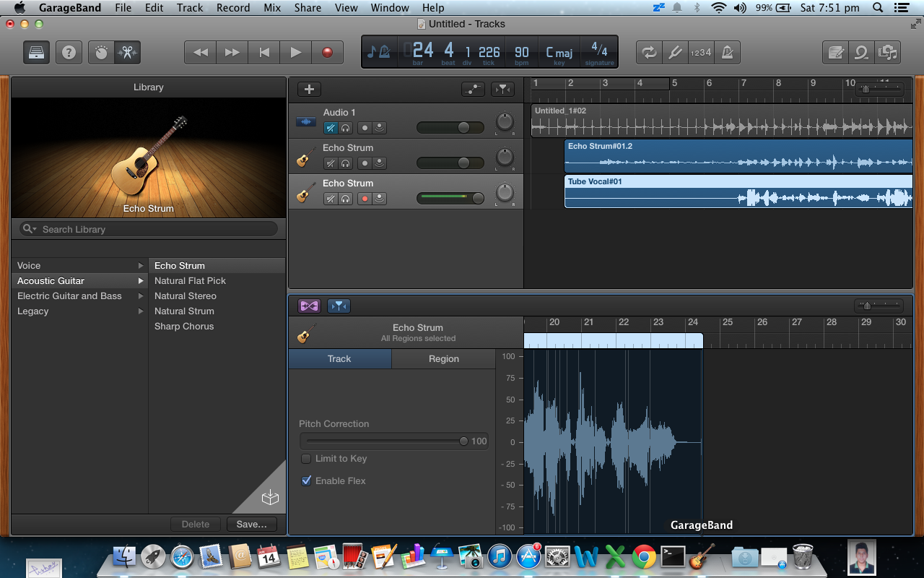Open the Note Pad button

point(835,53)
